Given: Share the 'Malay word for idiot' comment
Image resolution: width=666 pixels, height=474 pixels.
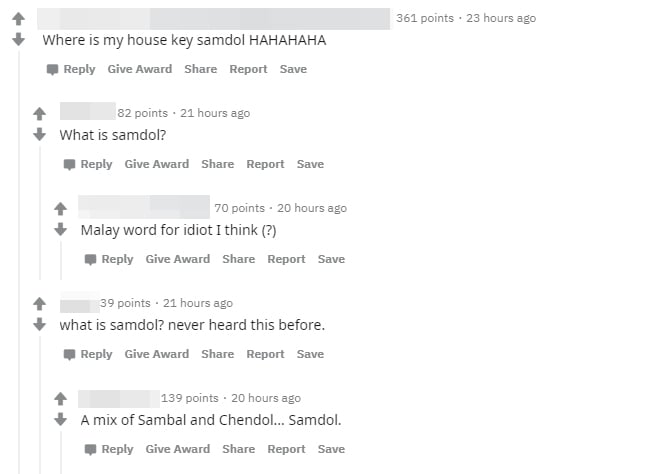Looking at the screenshot, I should 238,259.
